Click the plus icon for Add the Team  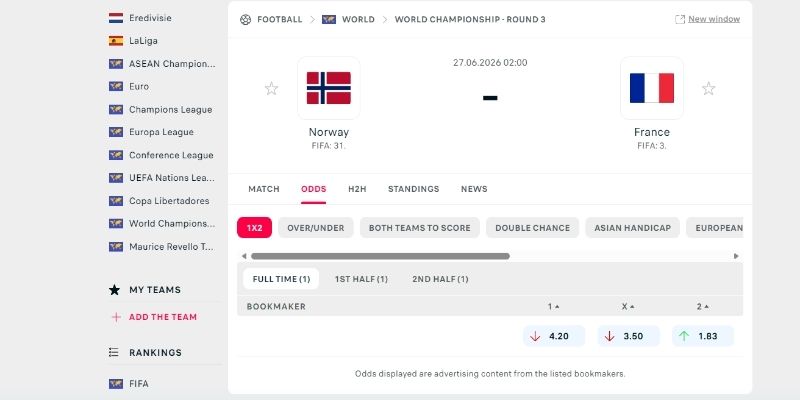pos(116,317)
